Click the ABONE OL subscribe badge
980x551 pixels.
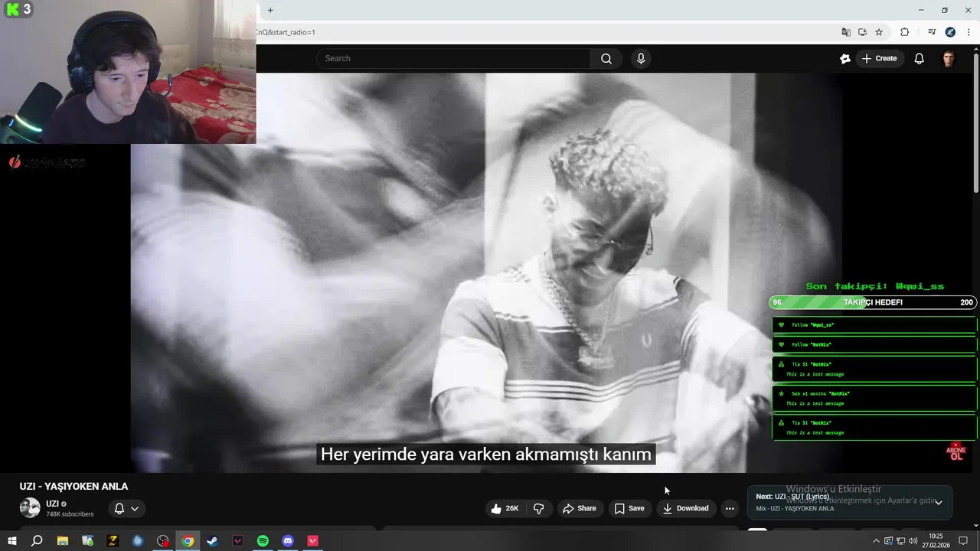(956, 452)
